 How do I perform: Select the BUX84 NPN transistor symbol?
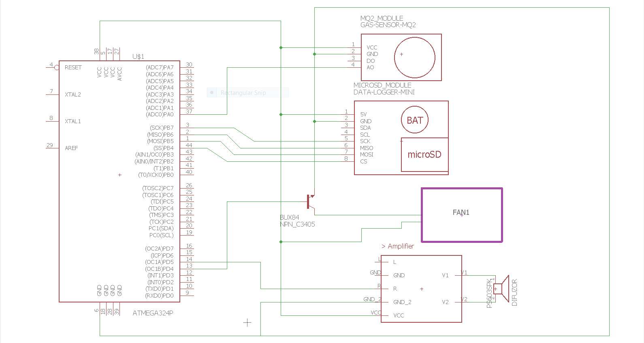pos(310,202)
